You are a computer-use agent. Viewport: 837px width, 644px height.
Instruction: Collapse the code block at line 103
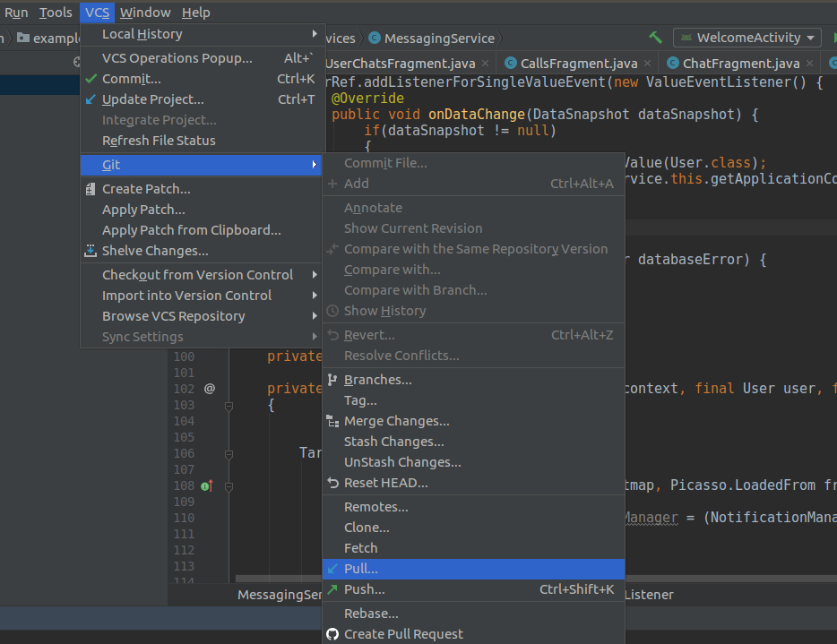pos(229,406)
